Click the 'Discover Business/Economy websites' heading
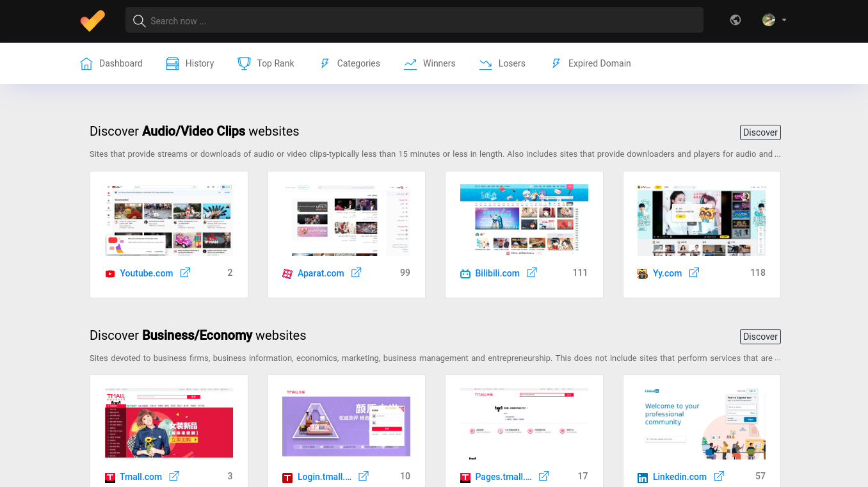This screenshot has width=868, height=487. coord(198,335)
